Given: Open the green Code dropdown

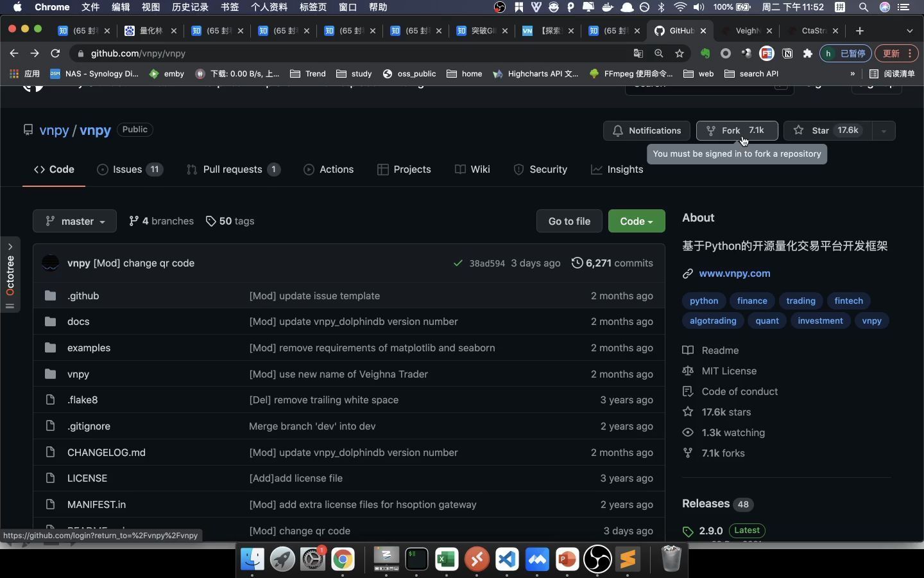Looking at the screenshot, I should [637, 221].
